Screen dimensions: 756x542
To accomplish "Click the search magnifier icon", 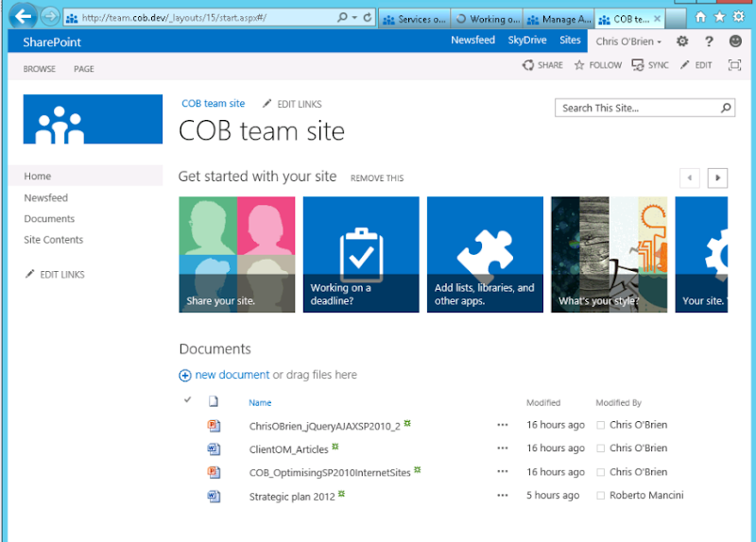I will point(726,108).
